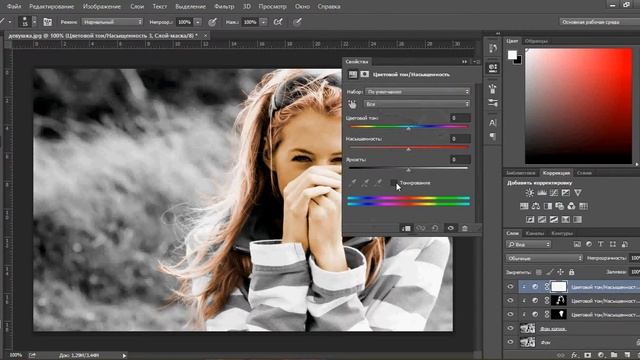This screenshot has height=360, width=640.
Task: Open the Изображение menu
Action: [x=102, y=7]
